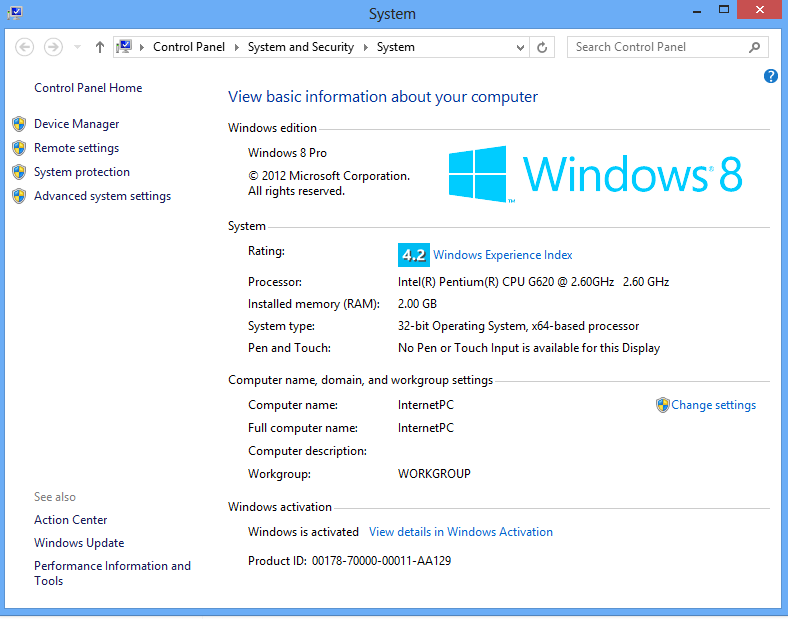Refresh the System page

[x=542, y=48]
